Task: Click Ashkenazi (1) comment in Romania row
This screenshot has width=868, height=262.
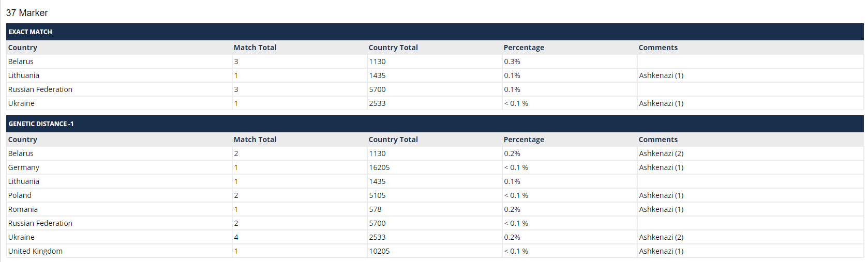Action: pos(661,209)
